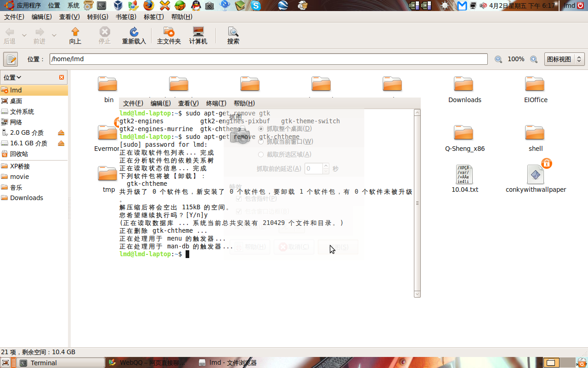The image size is (588, 368).
Task: Open the back history dropdown arrow
Action: click(24, 35)
